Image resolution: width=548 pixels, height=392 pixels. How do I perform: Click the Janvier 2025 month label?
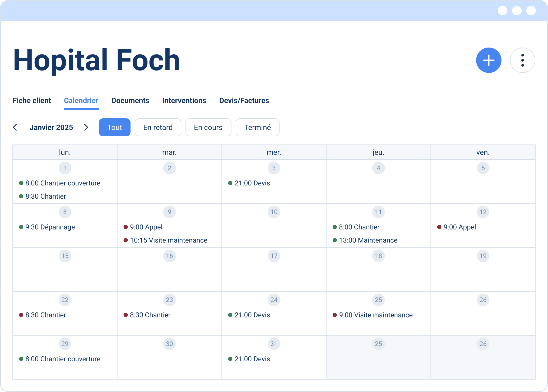[x=51, y=127]
